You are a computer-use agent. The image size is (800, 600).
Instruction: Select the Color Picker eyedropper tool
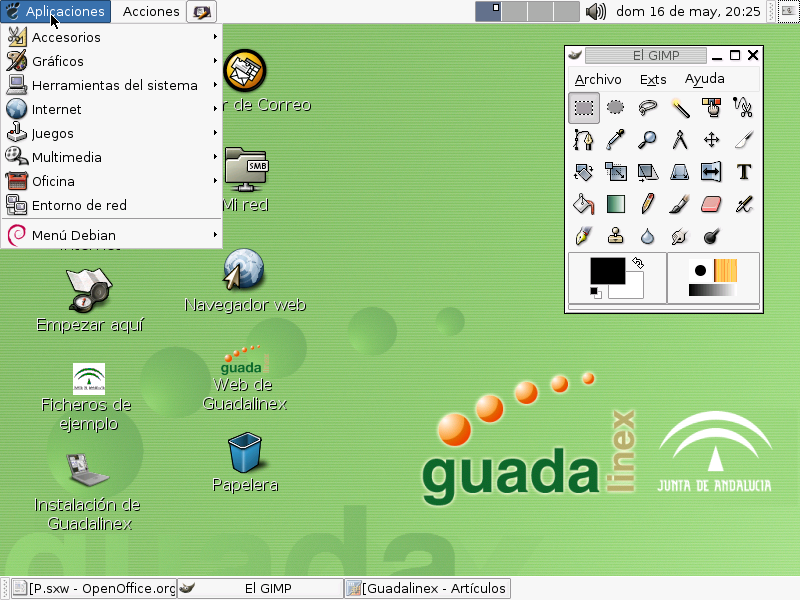coord(616,139)
